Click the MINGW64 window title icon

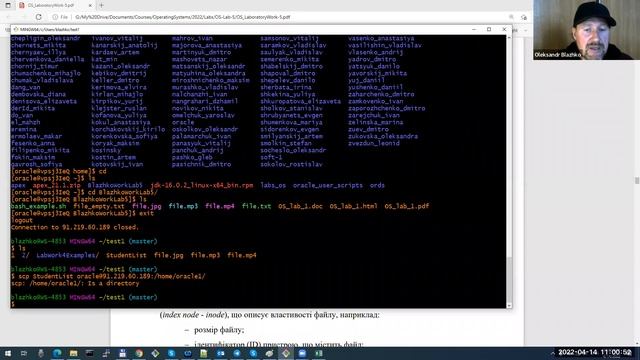point(16,29)
